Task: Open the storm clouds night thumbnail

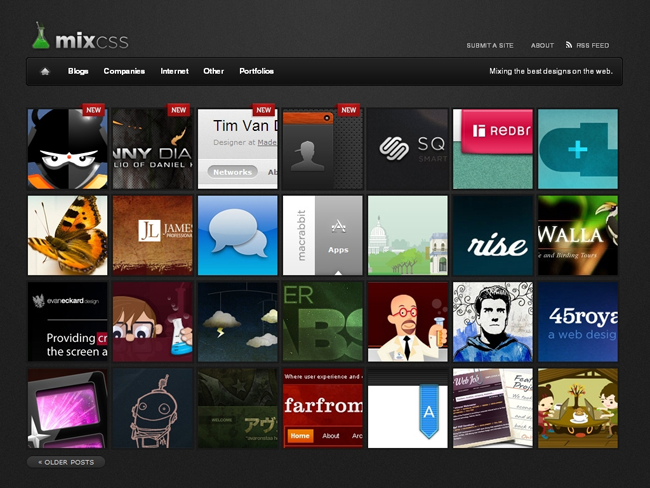Action: pos(238,322)
